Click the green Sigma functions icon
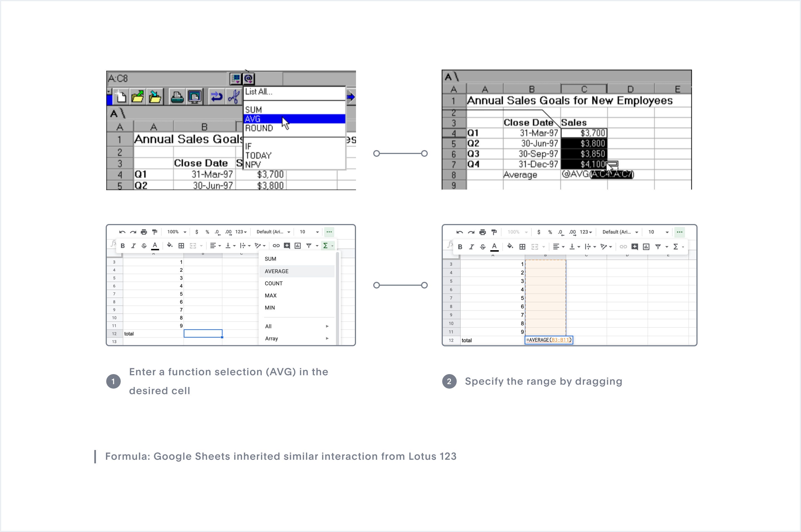This screenshot has width=801, height=532. click(325, 245)
